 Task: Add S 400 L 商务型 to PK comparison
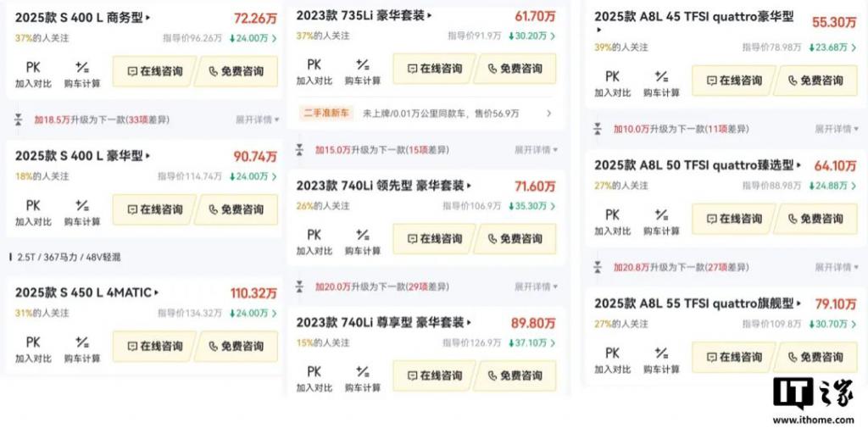33,75
